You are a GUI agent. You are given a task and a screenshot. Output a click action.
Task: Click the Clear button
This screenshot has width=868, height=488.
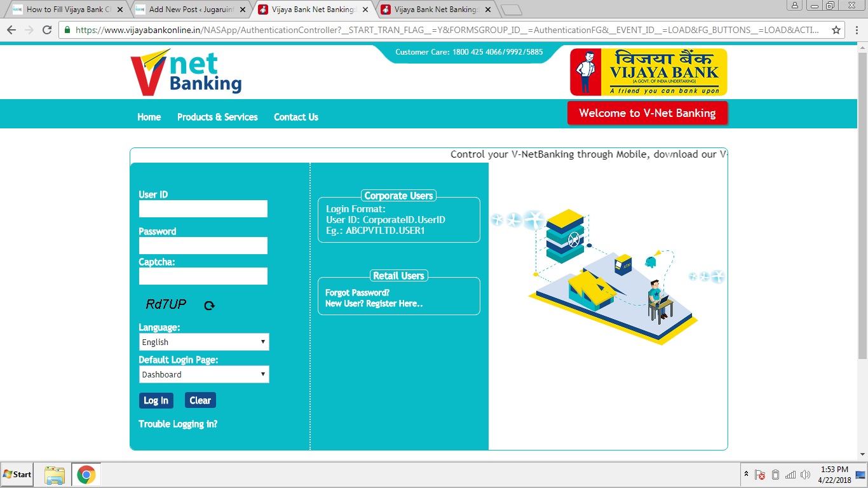200,400
